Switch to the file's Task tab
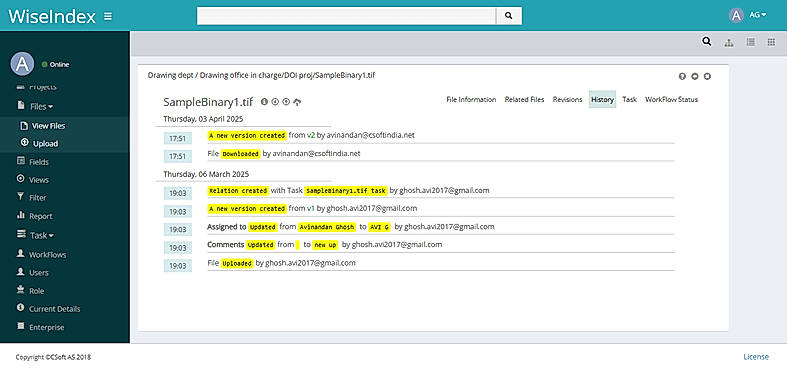The image size is (787, 368). [x=629, y=99]
